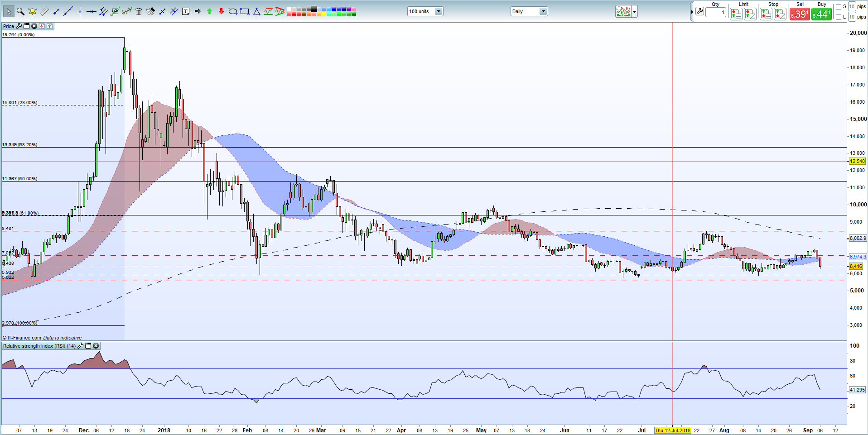Choose the regression line tool
Image resolution: width=868 pixels, height=435 pixels.
pyautogui.click(x=127, y=11)
